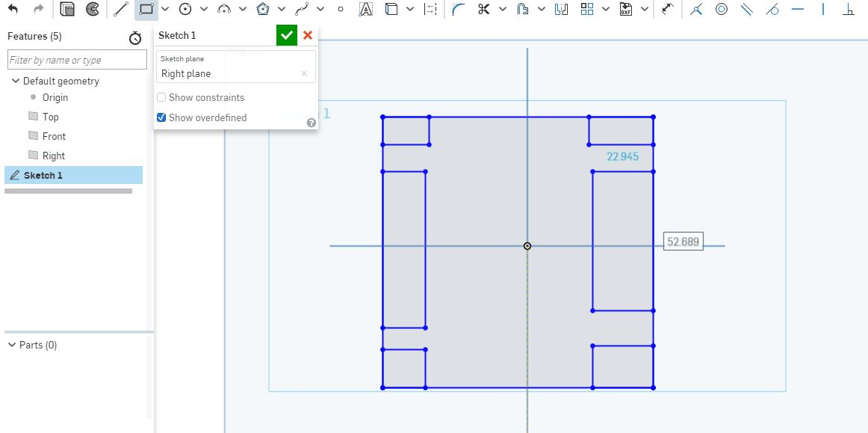Image resolution: width=868 pixels, height=433 pixels.
Task: Select the Polygon sketch tool
Action: point(264,9)
